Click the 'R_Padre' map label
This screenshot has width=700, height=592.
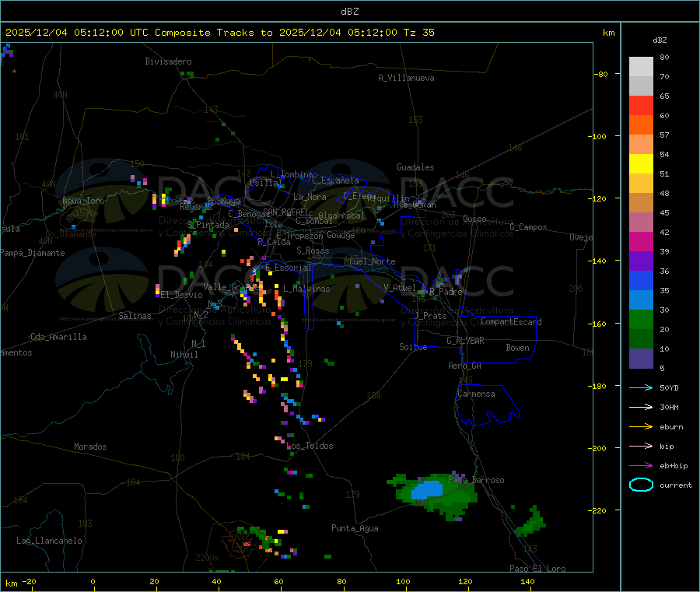click(x=446, y=292)
